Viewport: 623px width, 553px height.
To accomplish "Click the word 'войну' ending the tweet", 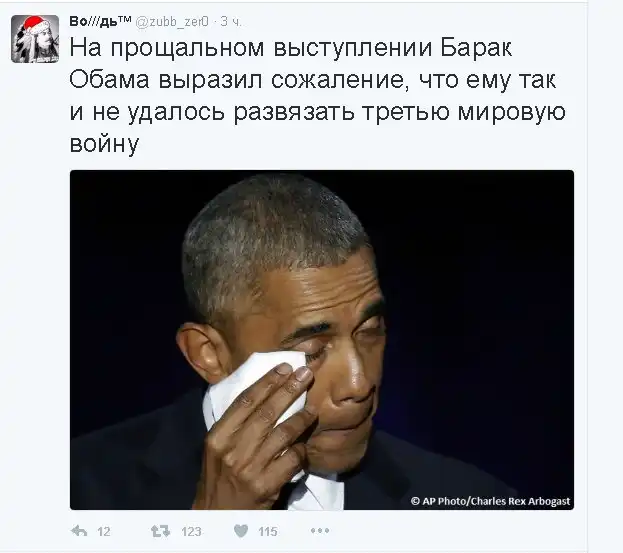I will point(104,143).
